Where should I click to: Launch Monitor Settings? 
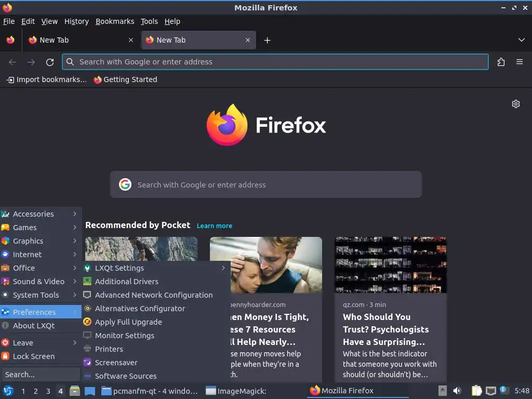[x=156, y=335]
